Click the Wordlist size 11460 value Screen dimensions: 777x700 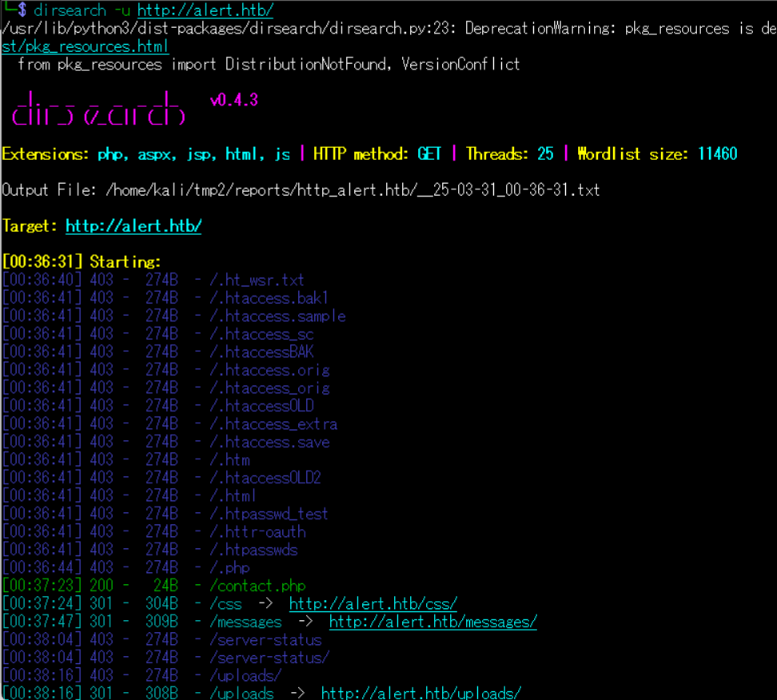tap(717, 154)
